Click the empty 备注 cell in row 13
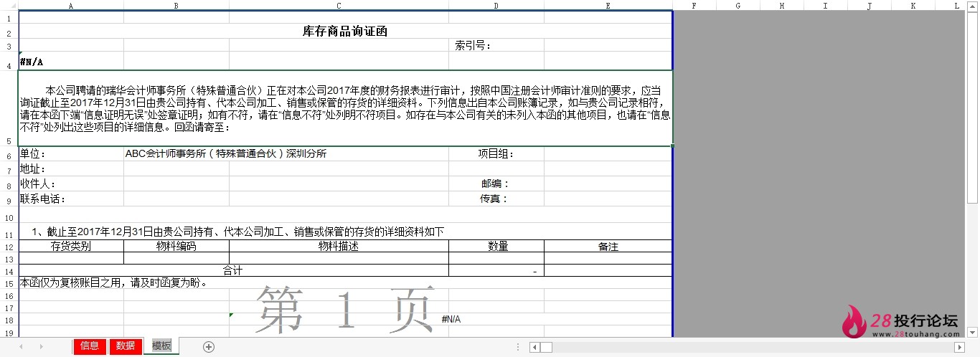The image size is (980, 357). tap(608, 258)
